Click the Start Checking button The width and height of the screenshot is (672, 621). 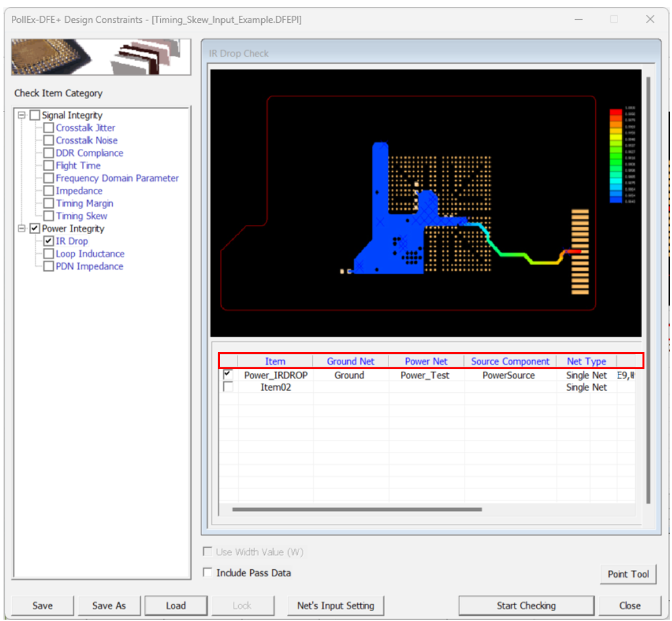pyautogui.click(x=526, y=605)
